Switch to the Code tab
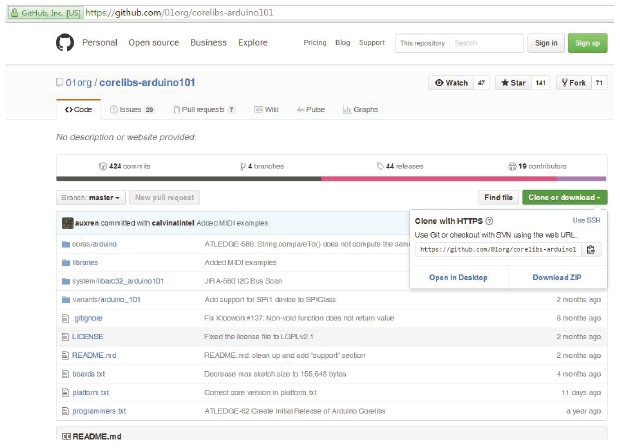The width and height of the screenshot is (620, 448). (78, 110)
